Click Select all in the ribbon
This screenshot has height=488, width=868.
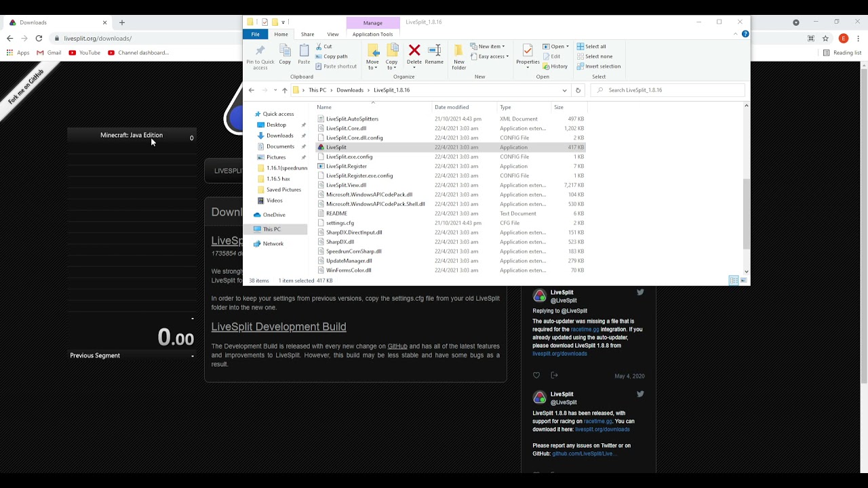coord(591,47)
